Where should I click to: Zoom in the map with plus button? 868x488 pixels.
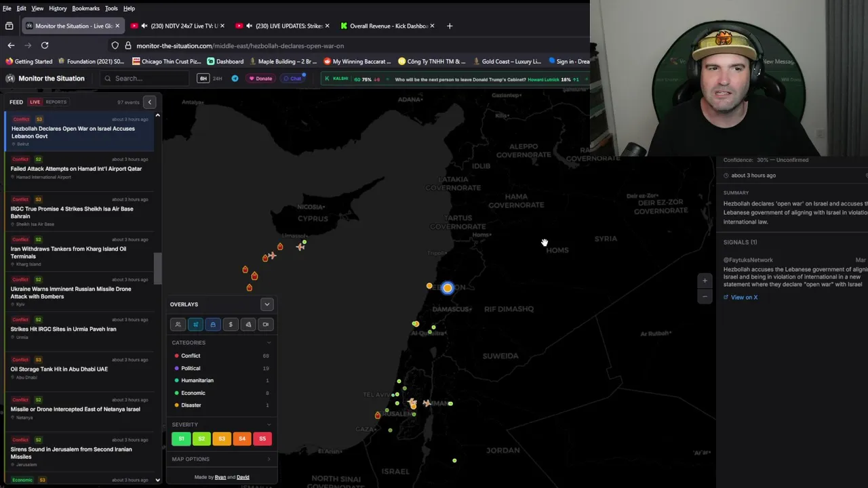click(x=705, y=281)
